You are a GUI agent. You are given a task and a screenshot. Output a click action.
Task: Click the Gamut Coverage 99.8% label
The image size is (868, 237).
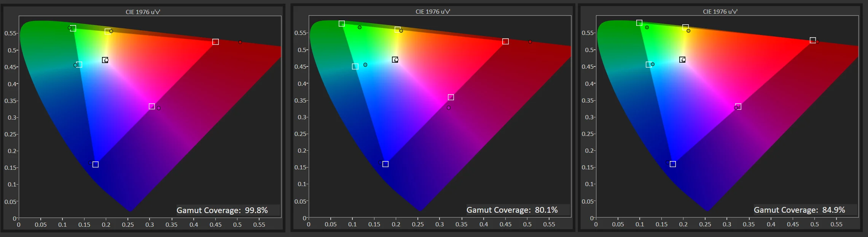point(222,210)
